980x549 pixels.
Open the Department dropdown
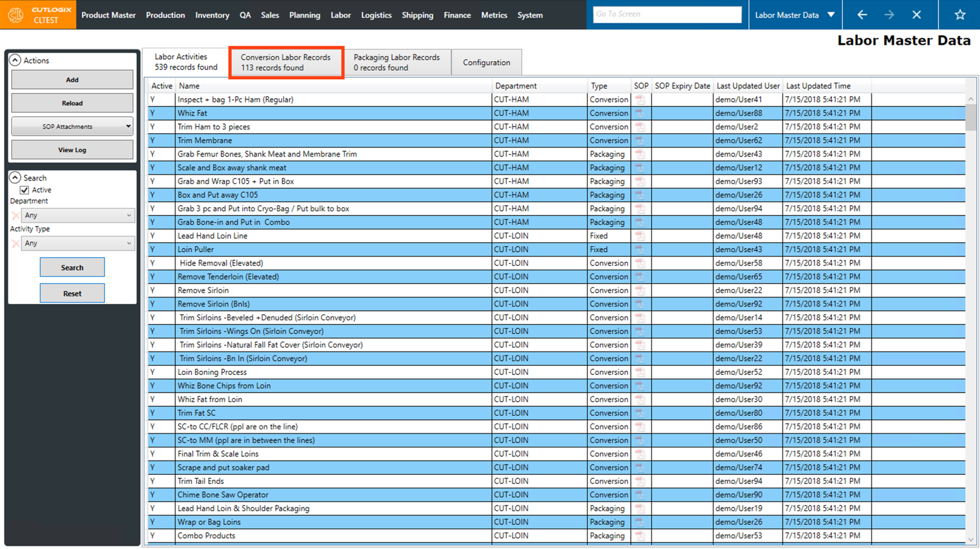pos(77,215)
